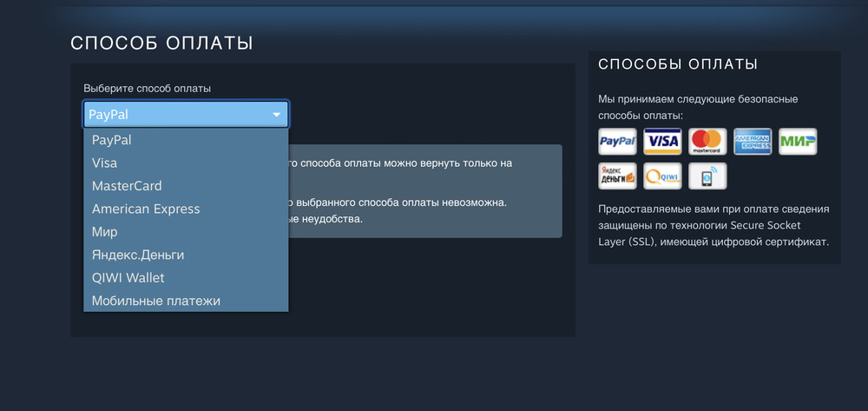Choose PayPal from the dropdown list
The width and height of the screenshot is (868, 411).
pos(186,140)
